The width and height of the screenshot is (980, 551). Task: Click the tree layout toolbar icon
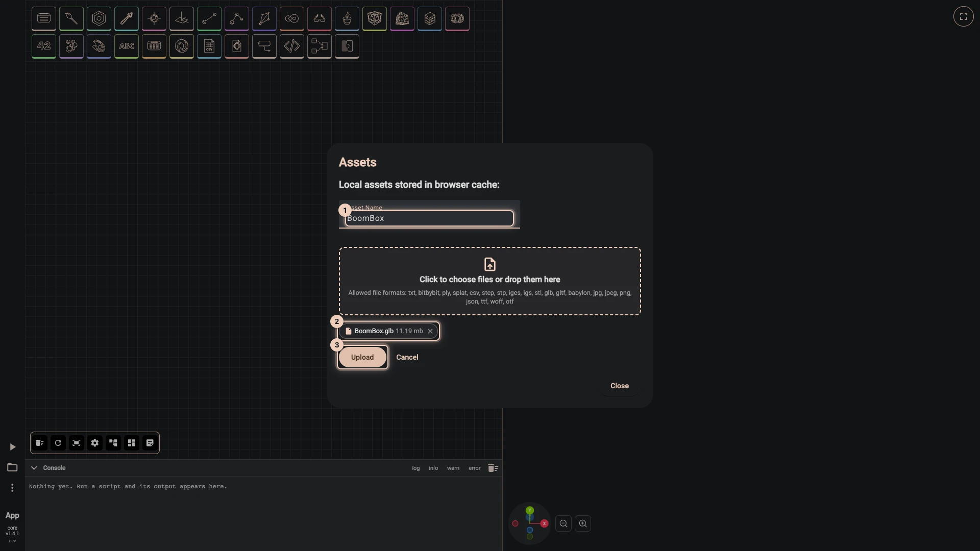[113, 443]
